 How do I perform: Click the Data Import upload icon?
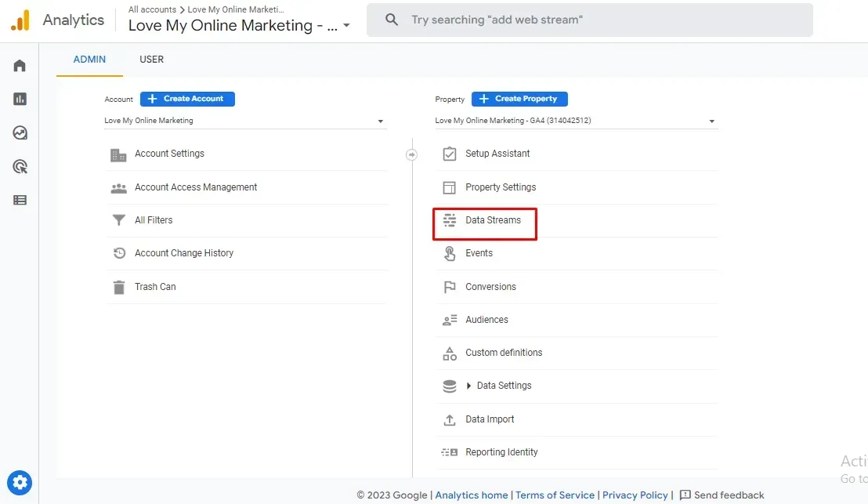(x=450, y=420)
